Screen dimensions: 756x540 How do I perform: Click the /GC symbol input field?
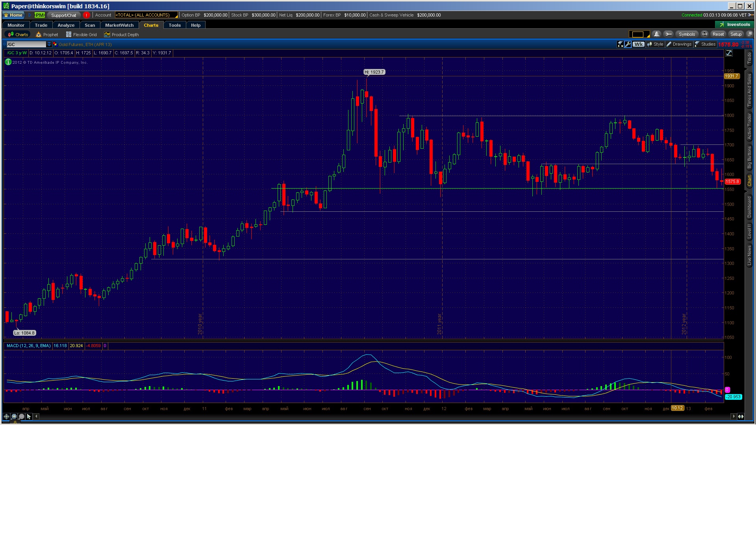tap(26, 44)
